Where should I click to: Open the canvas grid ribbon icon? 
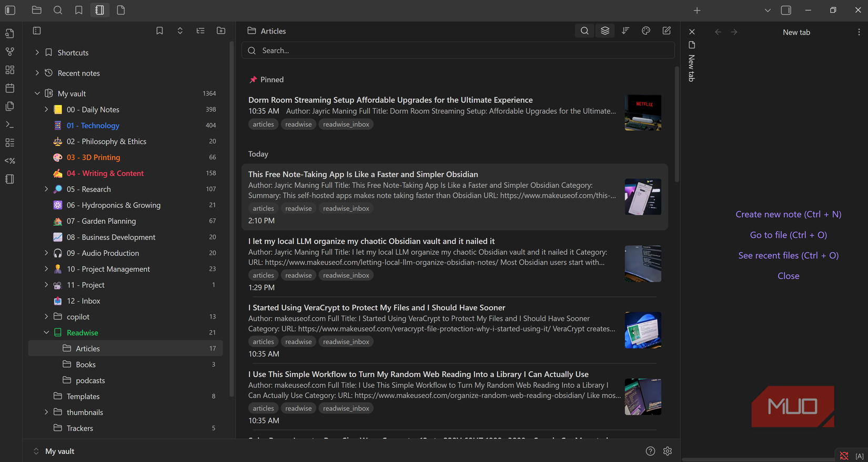click(10, 70)
